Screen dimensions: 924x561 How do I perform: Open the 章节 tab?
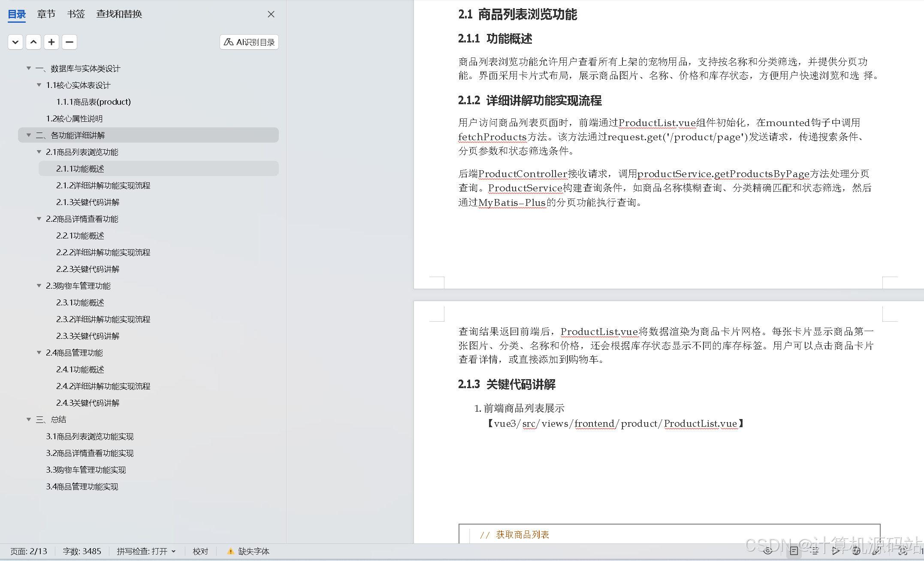tap(46, 14)
